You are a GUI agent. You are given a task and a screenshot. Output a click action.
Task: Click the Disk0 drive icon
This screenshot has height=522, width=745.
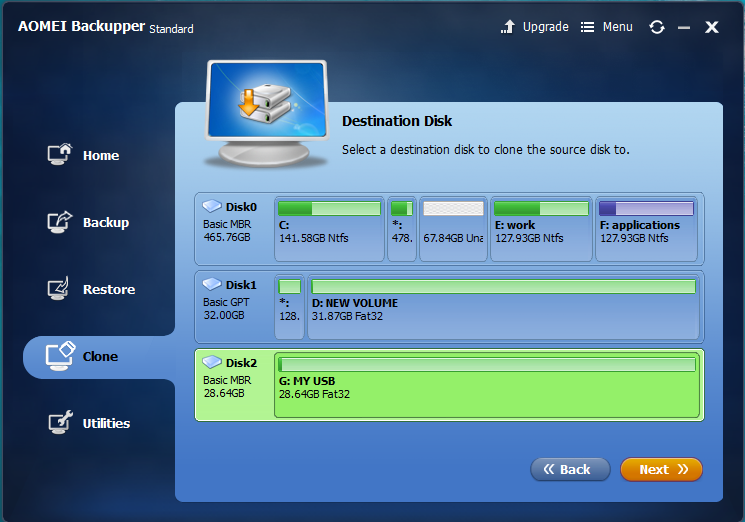click(x=211, y=206)
